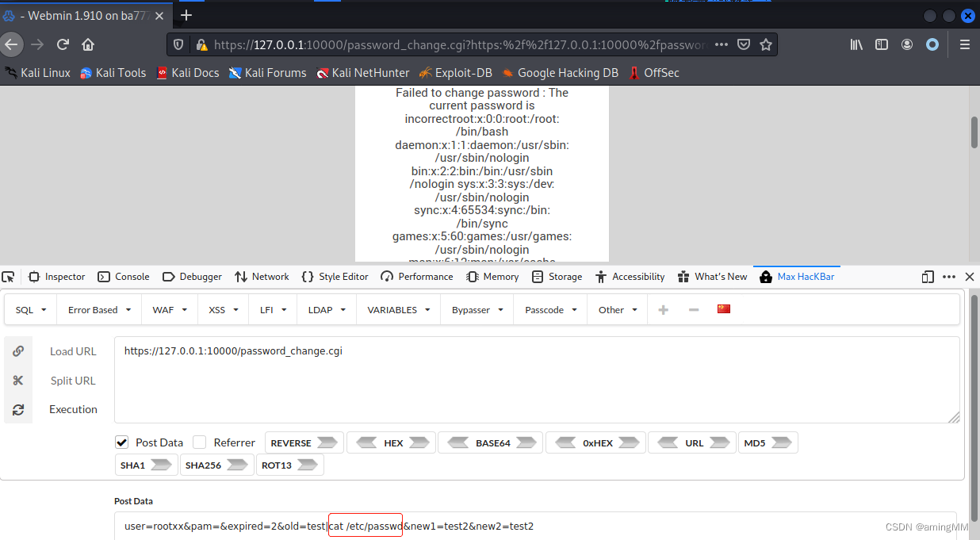The height and width of the screenshot is (540, 980).
Task: Expand the VARIABLES dropdown
Action: point(399,310)
